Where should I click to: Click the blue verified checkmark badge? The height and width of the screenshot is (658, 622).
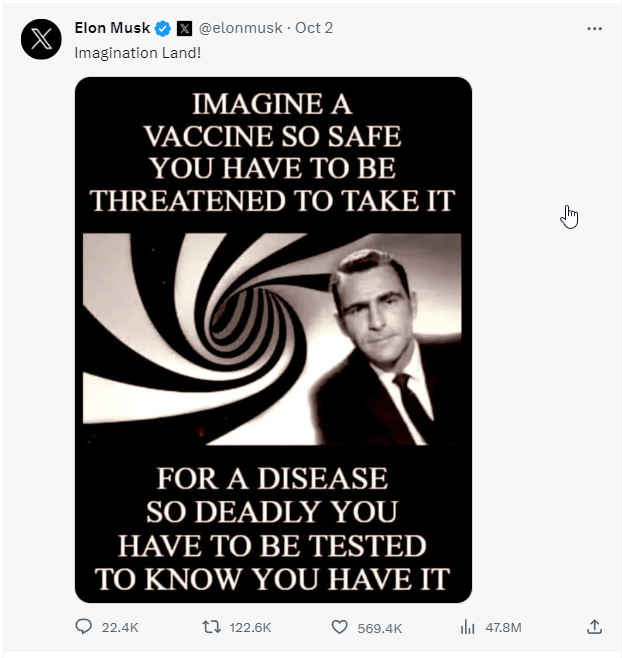click(163, 28)
